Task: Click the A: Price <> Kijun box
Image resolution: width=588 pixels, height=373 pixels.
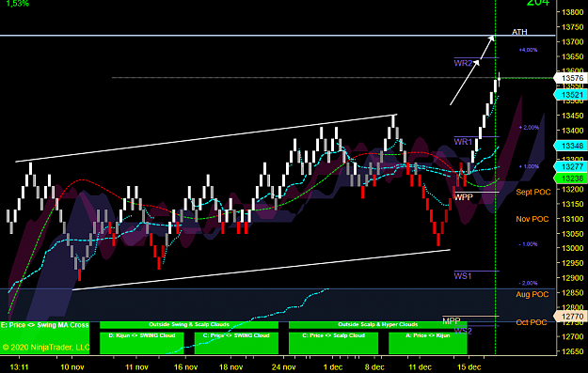Action: pos(428,343)
